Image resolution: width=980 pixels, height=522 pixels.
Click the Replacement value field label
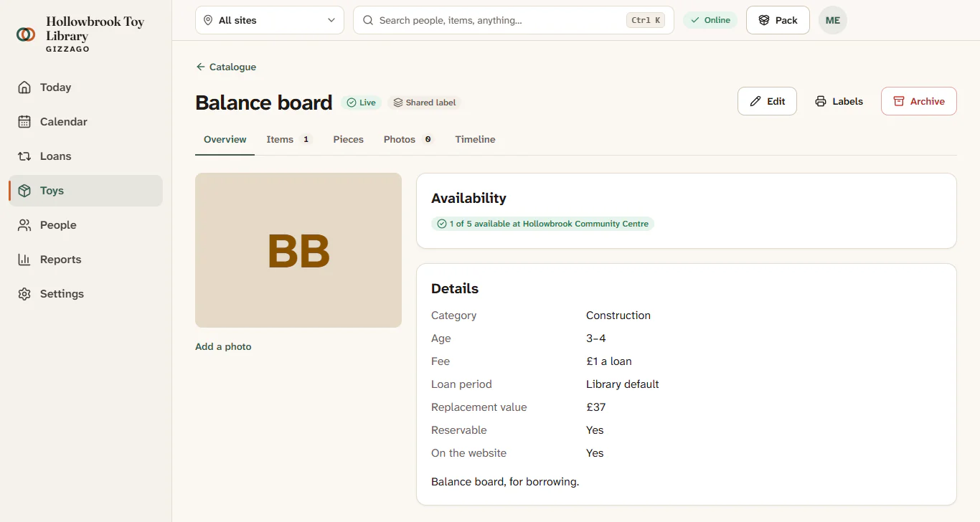tap(479, 407)
